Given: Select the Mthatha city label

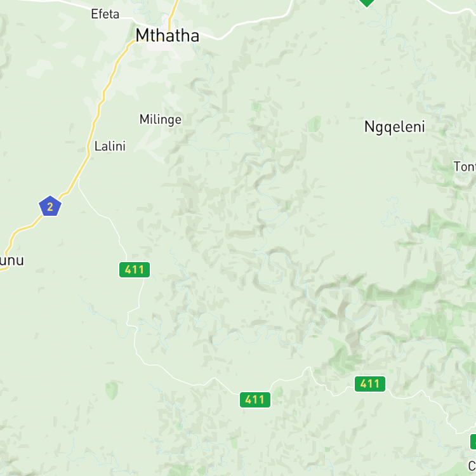Looking at the screenshot, I should click(x=168, y=36).
